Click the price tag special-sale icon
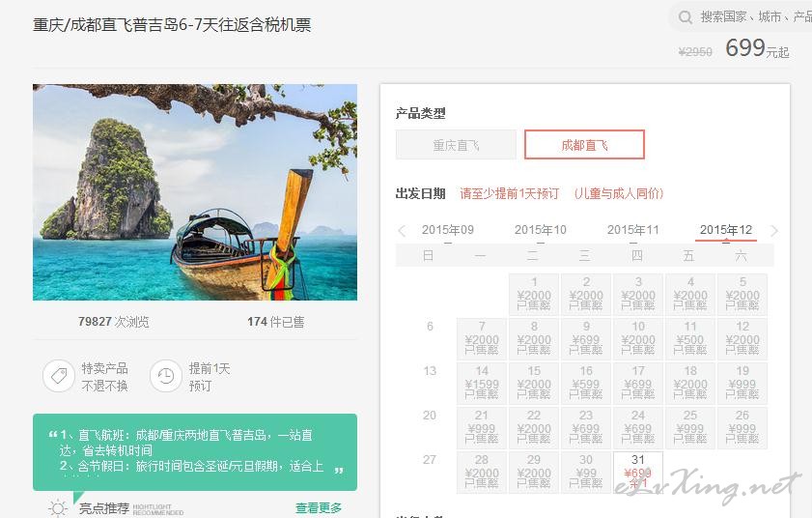The image size is (812, 518). click(x=59, y=376)
